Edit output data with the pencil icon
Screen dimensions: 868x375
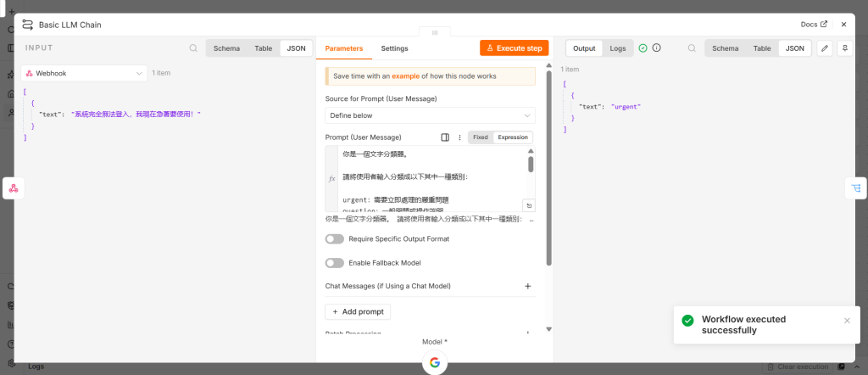[825, 48]
